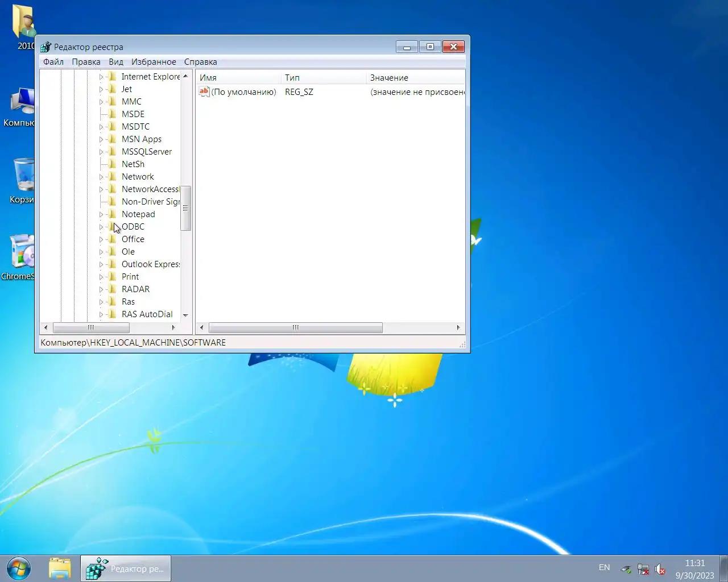The width and height of the screenshot is (728, 582).
Task: Open the Windows Start menu
Action: tap(19, 568)
